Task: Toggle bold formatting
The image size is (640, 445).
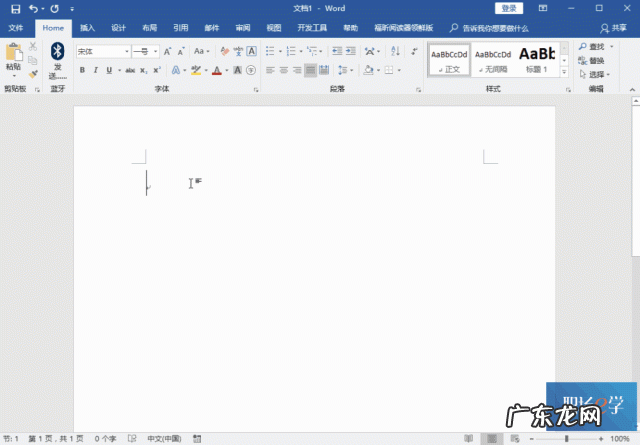Action: coord(82,70)
